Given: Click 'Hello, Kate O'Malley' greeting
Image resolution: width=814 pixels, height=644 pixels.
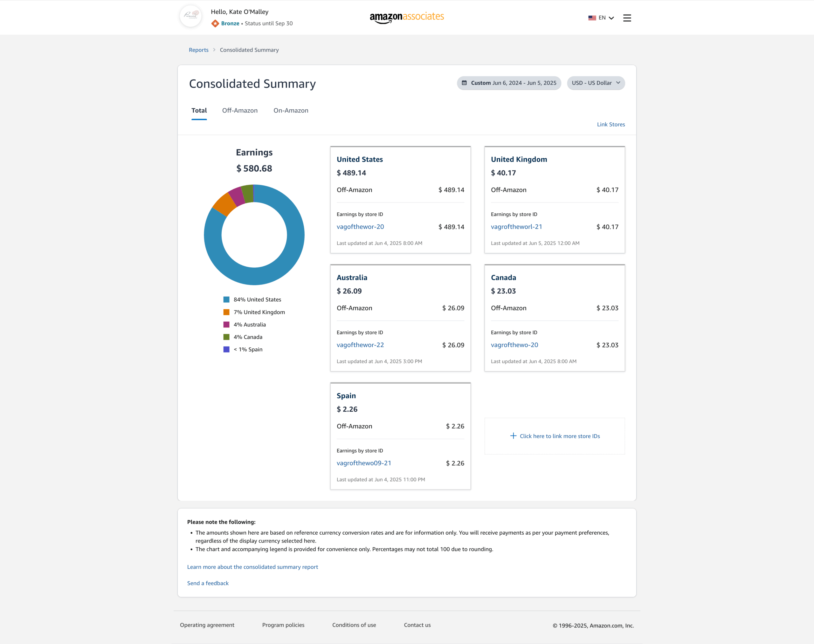Looking at the screenshot, I should coord(239,12).
